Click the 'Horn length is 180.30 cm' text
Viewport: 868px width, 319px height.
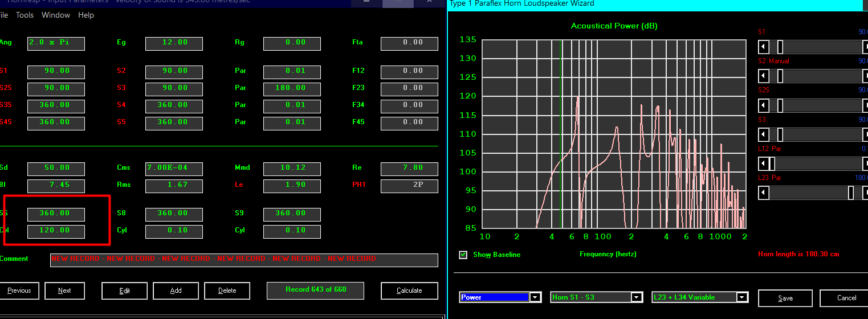click(798, 254)
